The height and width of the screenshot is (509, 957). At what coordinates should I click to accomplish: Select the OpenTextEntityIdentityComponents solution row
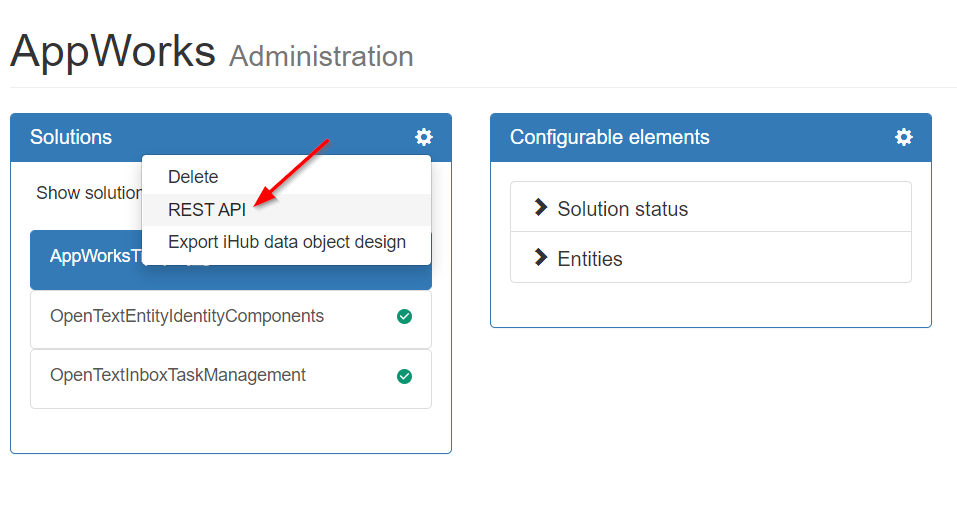[231, 319]
